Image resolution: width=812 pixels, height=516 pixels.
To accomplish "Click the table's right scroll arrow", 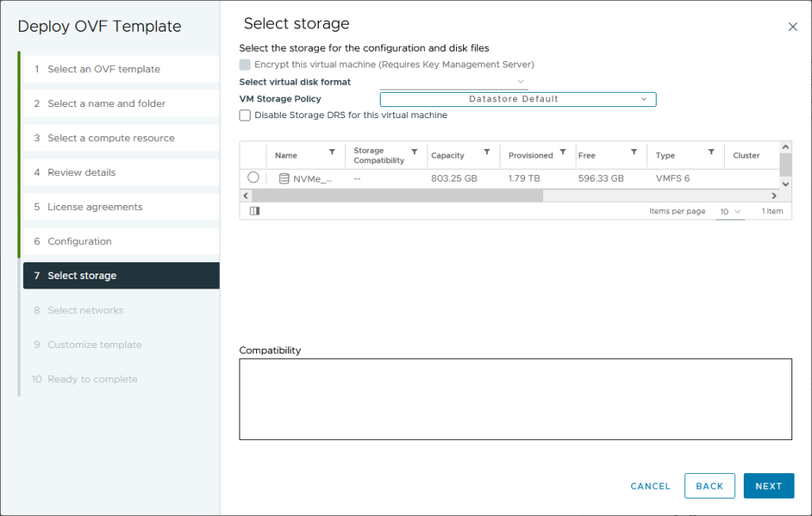I will (x=774, y=196).
